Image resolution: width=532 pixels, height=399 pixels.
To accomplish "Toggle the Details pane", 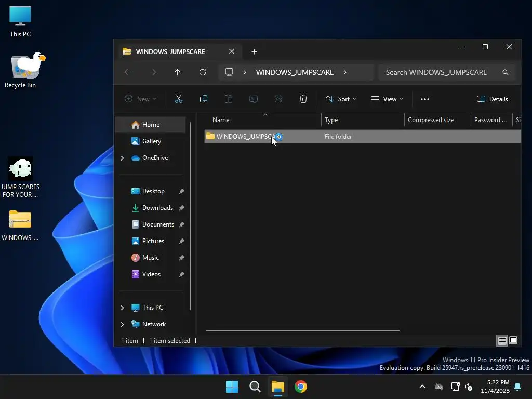I will click(493, 99).
